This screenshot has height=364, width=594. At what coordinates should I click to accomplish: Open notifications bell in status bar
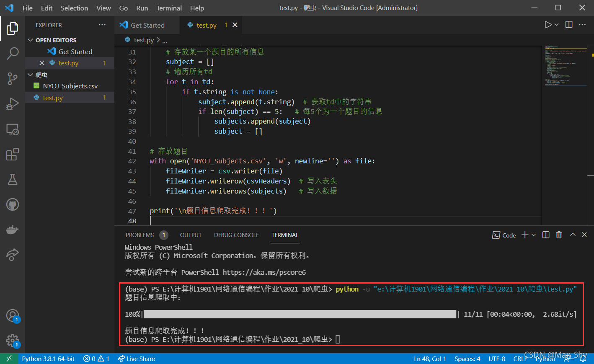tap(583, 359)
